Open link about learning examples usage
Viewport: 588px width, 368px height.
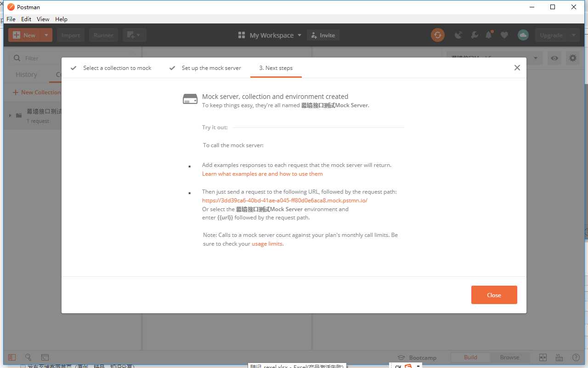click(x=262, y=174)
